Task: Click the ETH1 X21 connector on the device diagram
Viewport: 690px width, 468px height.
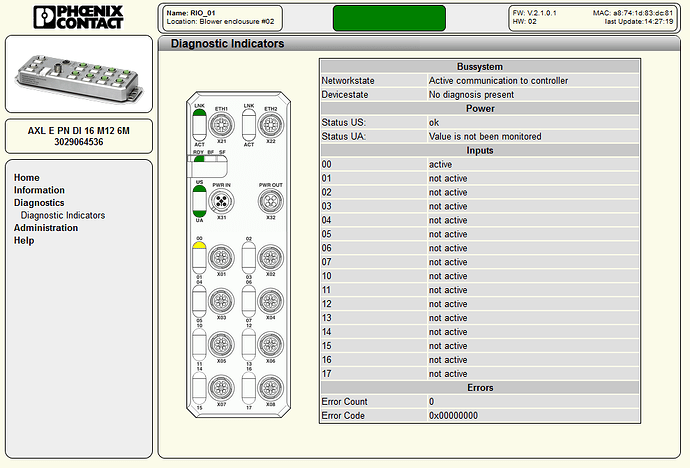Action: pos(221,125)
